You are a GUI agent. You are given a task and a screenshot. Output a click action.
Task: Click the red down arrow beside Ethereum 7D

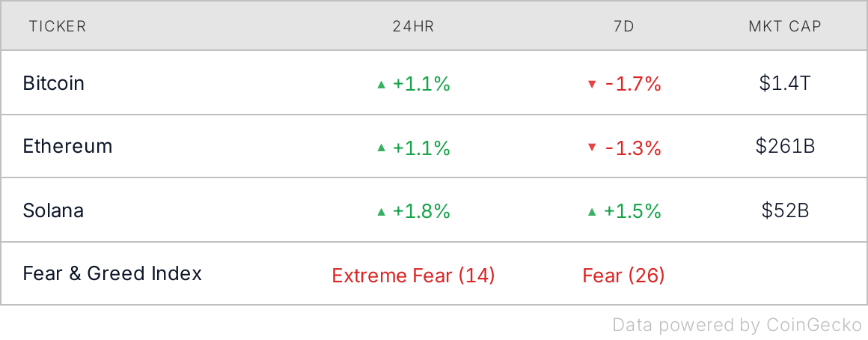[x=591, y=148]
